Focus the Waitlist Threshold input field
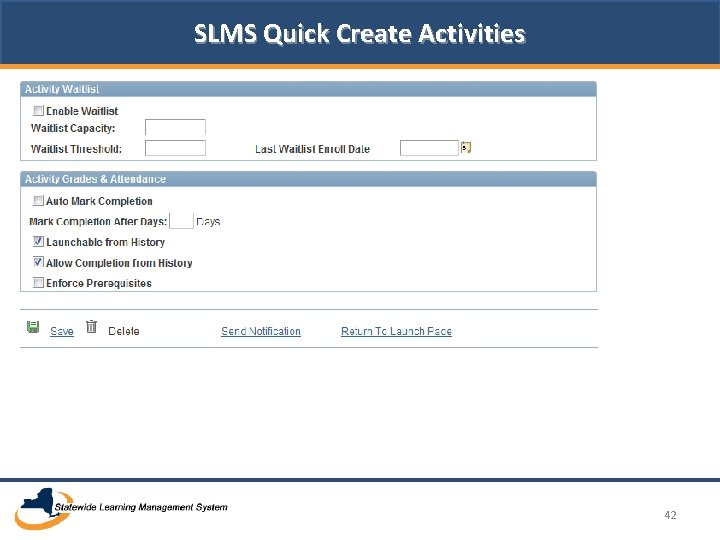 click(x=175, y=148)
